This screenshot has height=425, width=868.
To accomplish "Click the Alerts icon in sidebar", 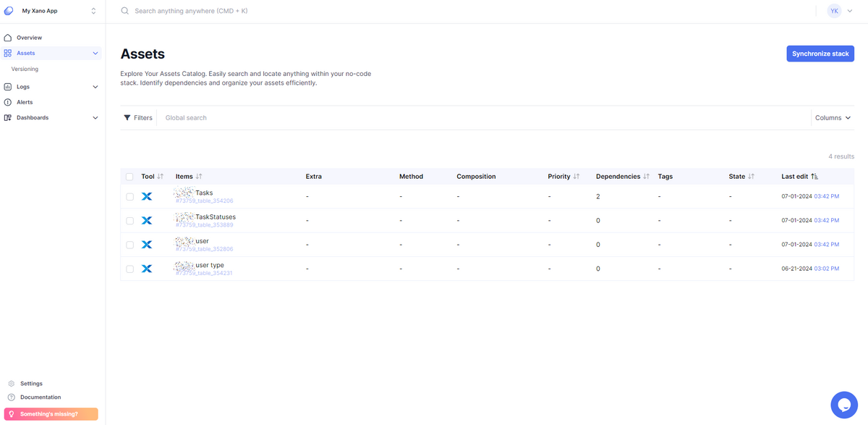I will pos(8,102).
